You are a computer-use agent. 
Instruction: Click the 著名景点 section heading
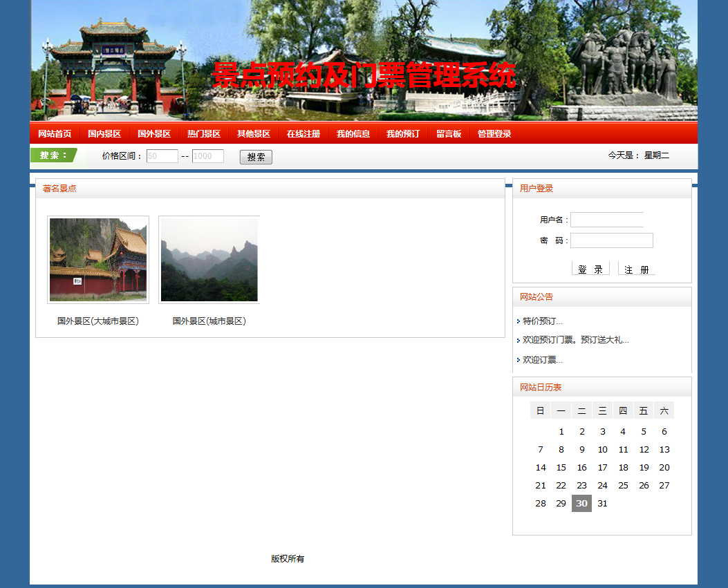click(59, 189)
